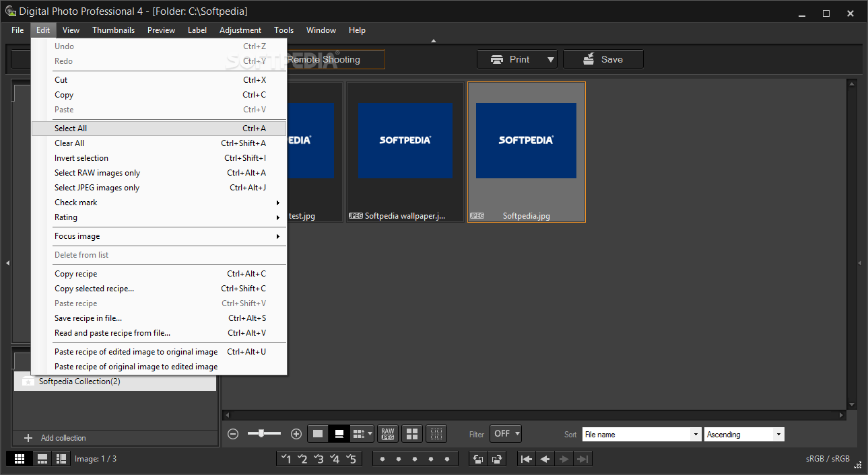Viewport: 868px width, 475px height.
Task: Apply check mark 5
Action: (x=351, y=459)
